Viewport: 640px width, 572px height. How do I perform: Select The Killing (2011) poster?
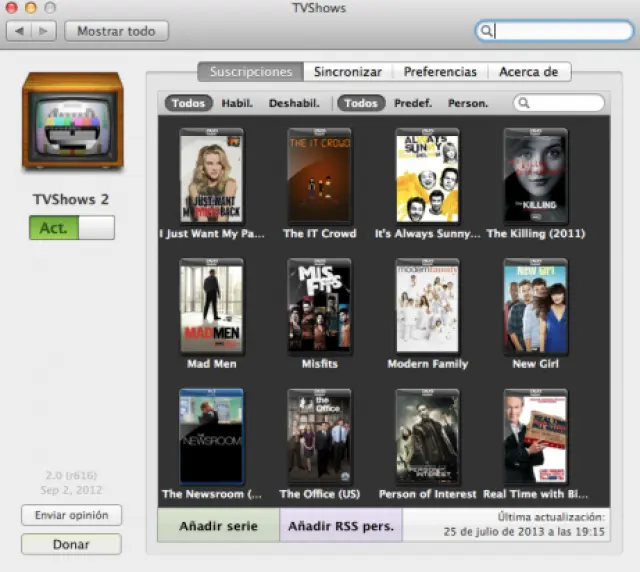[535, 176]
